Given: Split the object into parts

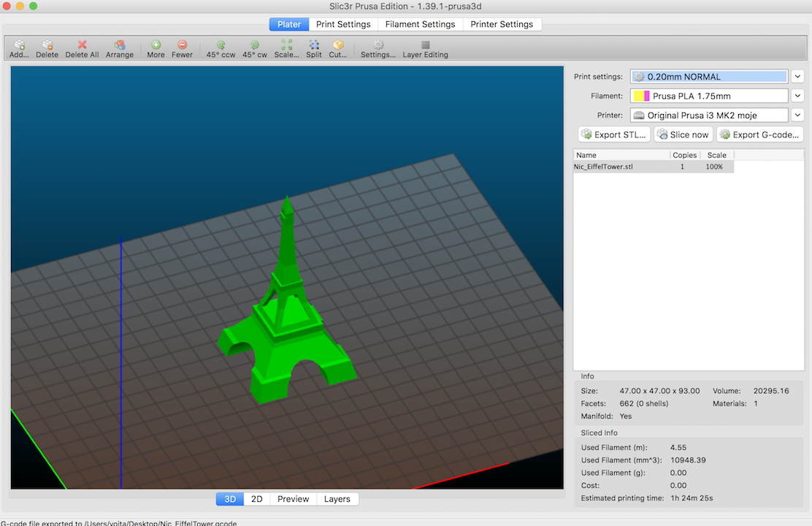Looking at the screenshot, I should 314,45.
